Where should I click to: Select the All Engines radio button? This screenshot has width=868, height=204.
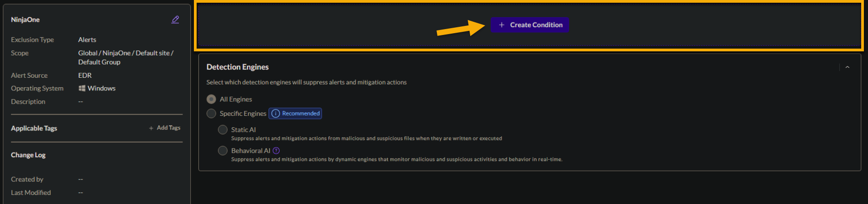pyautogui.click(x=211, y=99)
